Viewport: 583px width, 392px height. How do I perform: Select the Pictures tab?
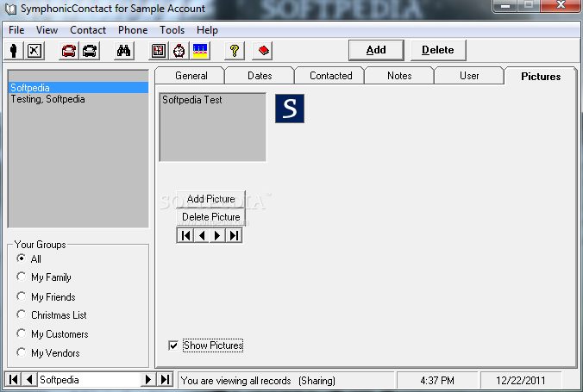(541, 76)
